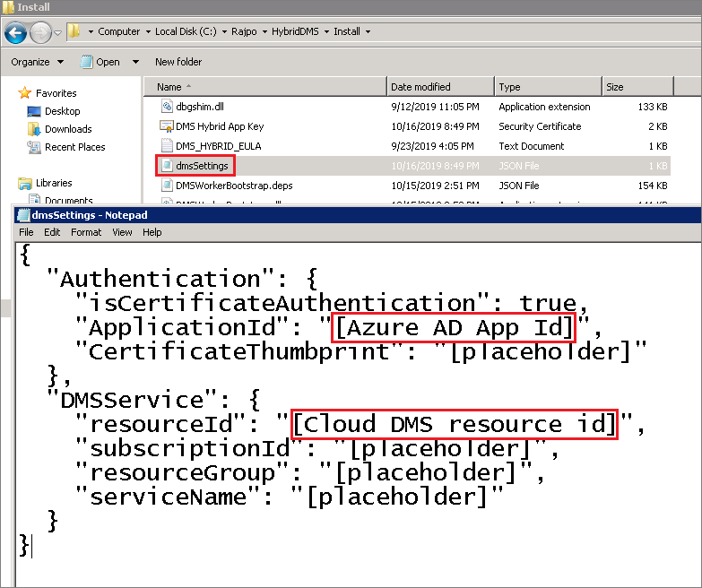Click the [Azure AD App Id] placeholder text
The width and height of the screenshot is (702, 588).
pyautogui.click(x=454, y=327)
